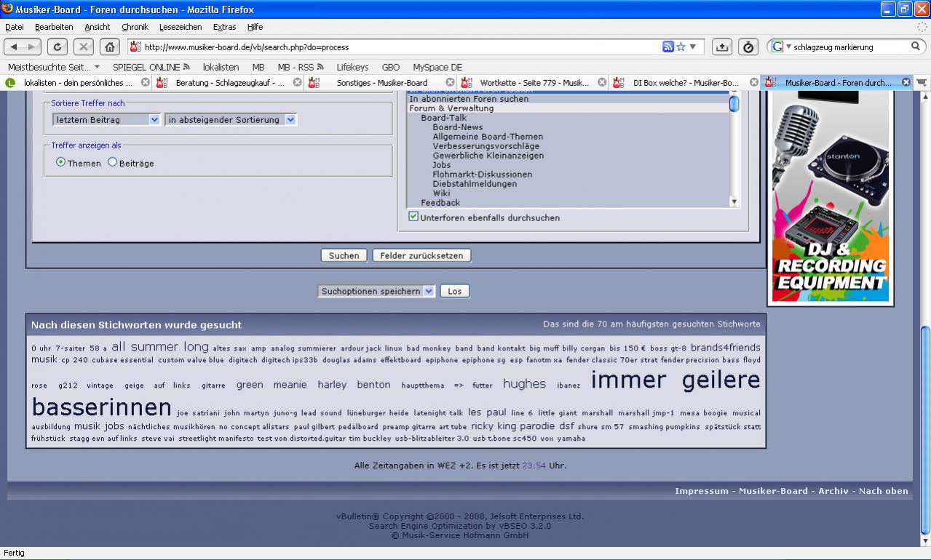Image resolution: width=931 pixels, height=560 pixels.
Task: Open the 'Archiv' footer link
Action: (x=833, y=491)
